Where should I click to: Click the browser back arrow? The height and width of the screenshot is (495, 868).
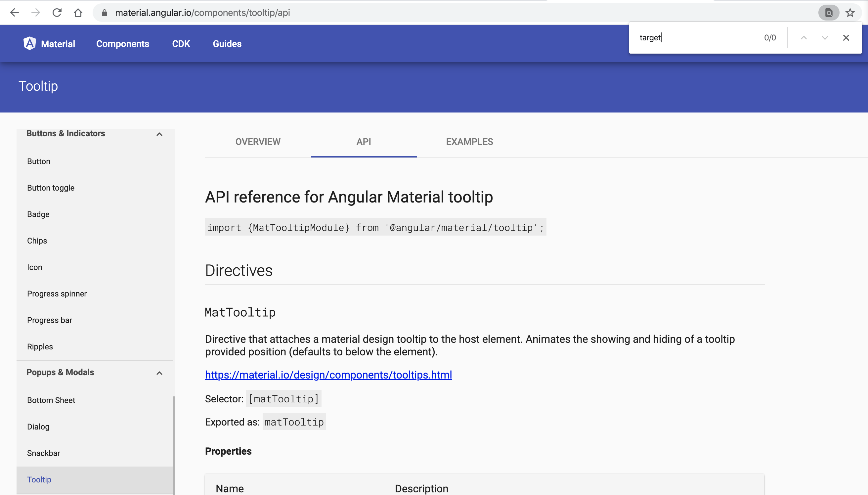pyautogui.click(x=15, y=13)
